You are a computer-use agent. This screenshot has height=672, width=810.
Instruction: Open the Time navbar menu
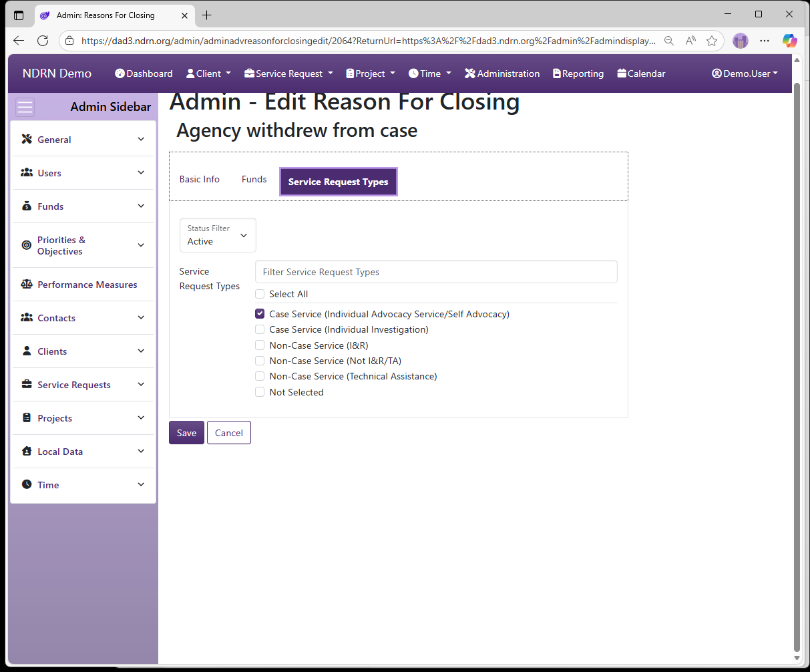pos(430,73)
